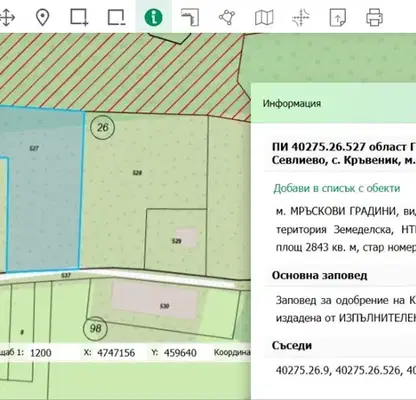The width and height of the screenshot is (416, 400).
Task: Choose the add rectangle selection tool
Action: point(79,17)
